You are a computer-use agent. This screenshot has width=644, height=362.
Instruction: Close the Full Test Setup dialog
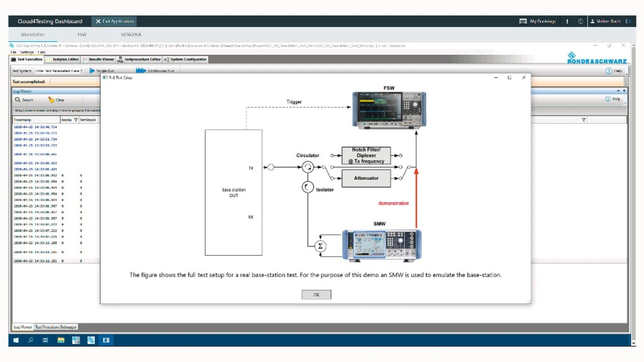[524, 77]
